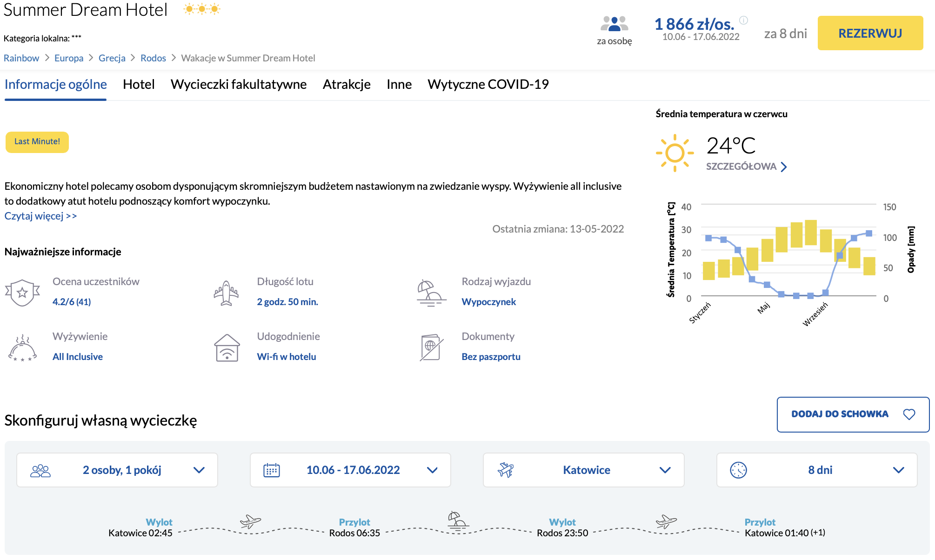
Task: Open the SZCZEGÓŁOWA detailed weather link
Action: 746,167
